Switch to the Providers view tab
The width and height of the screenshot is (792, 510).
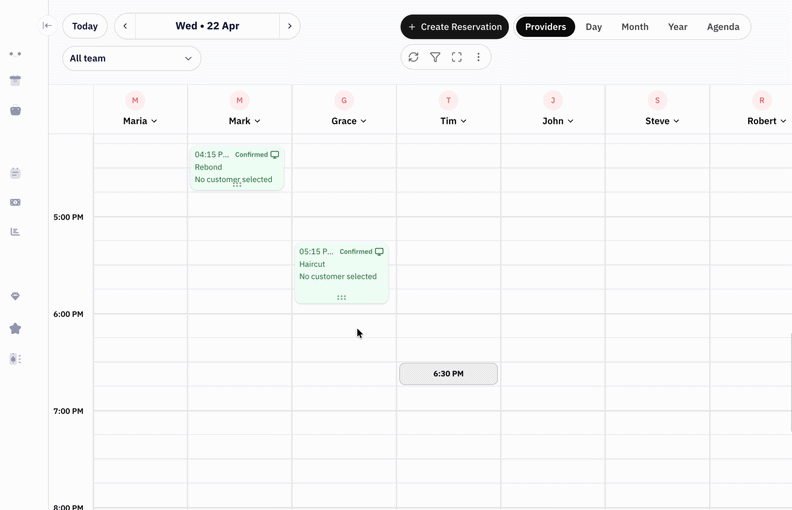pos(546,27)
